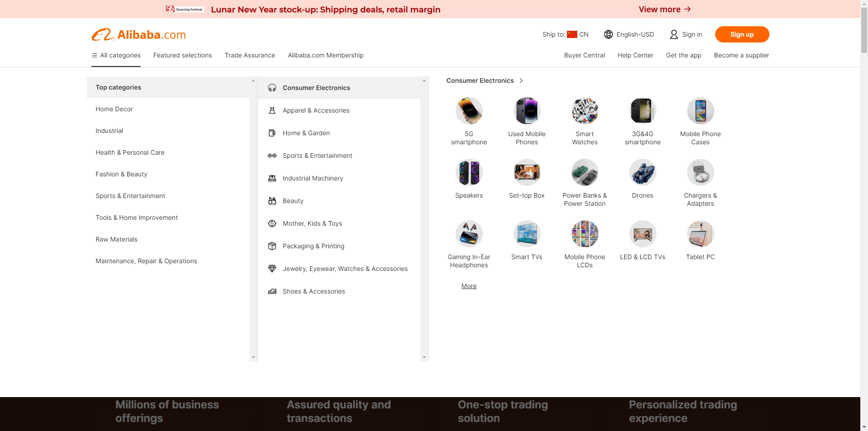
Task: Open Ship to: CN selector
Action: tap(566, 34)
